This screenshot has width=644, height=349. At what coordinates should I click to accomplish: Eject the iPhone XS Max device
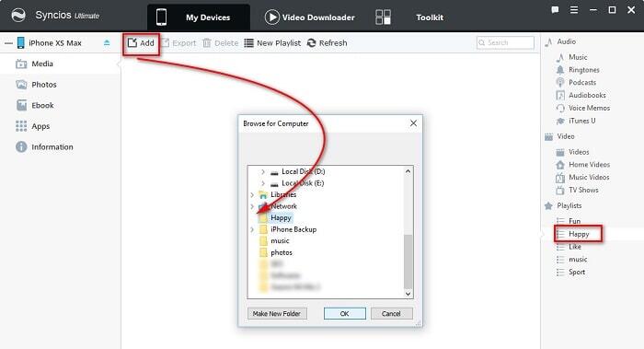coord(107,42)
